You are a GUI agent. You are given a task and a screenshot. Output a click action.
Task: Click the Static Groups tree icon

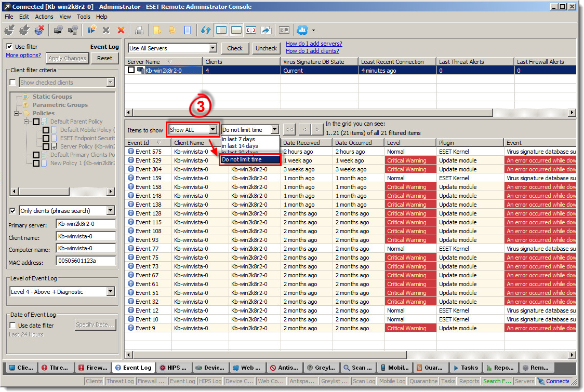click(x=26, y=97)
